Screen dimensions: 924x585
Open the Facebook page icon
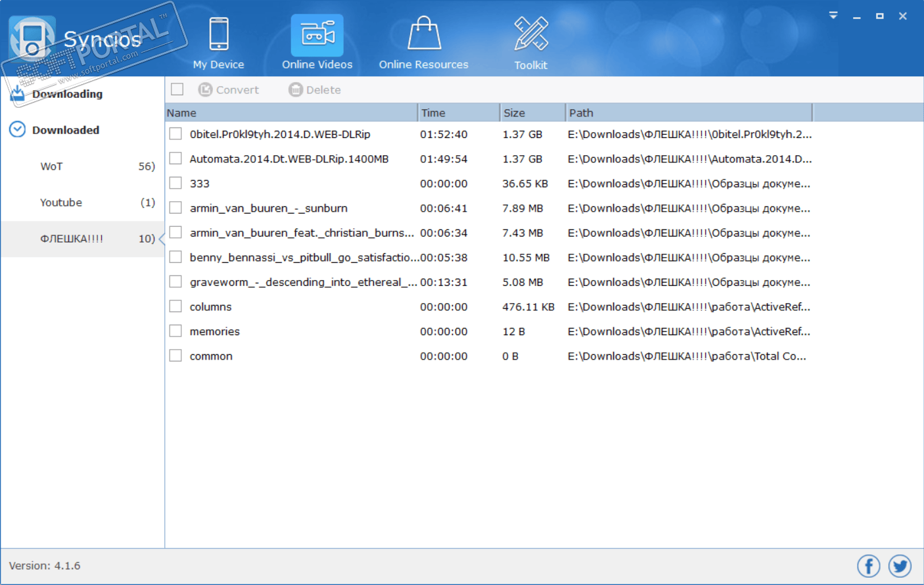(869, 566)
